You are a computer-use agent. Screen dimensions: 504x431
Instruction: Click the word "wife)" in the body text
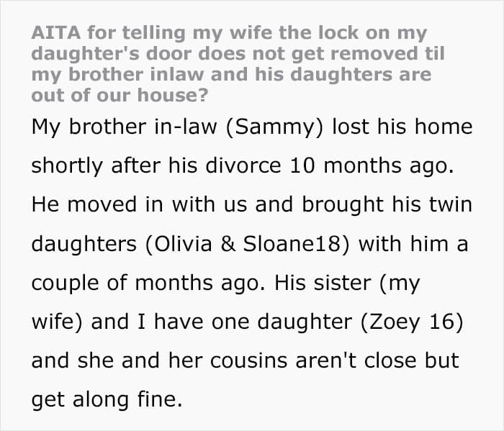tap(57, 322)
